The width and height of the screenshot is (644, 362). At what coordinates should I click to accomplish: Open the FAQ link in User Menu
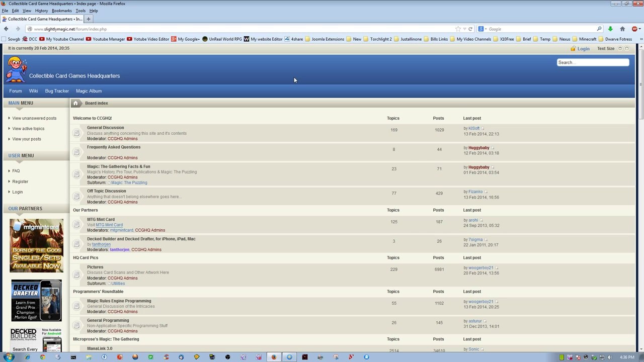16,171
